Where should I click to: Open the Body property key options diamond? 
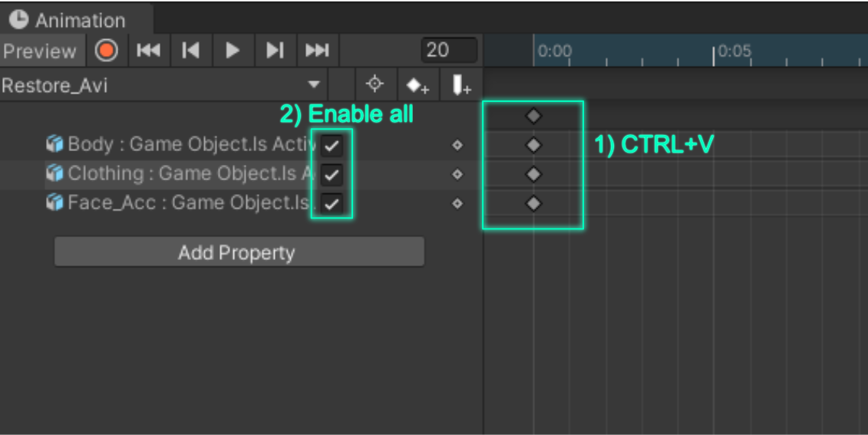coord(457,145)
